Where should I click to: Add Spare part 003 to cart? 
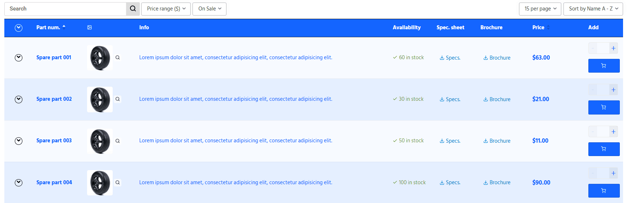click(604, 149)
